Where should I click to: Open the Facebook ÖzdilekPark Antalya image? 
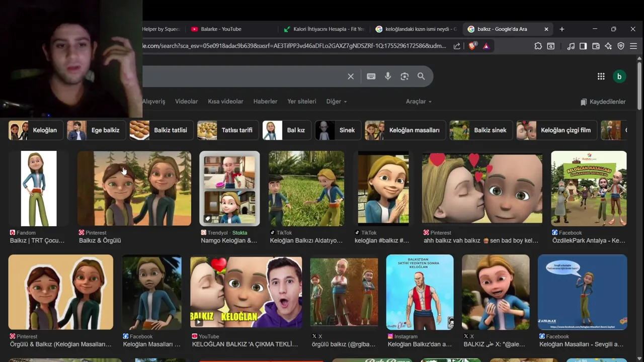tap(589, 189)
